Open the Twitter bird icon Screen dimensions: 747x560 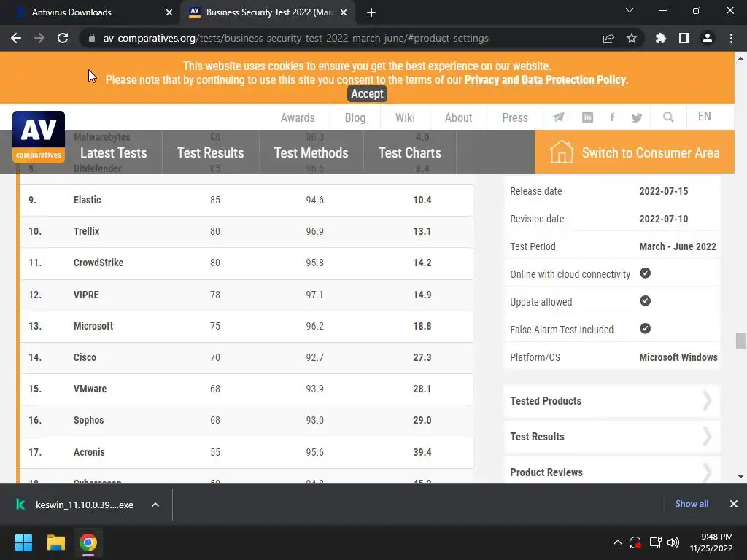[x=636, y=117]
